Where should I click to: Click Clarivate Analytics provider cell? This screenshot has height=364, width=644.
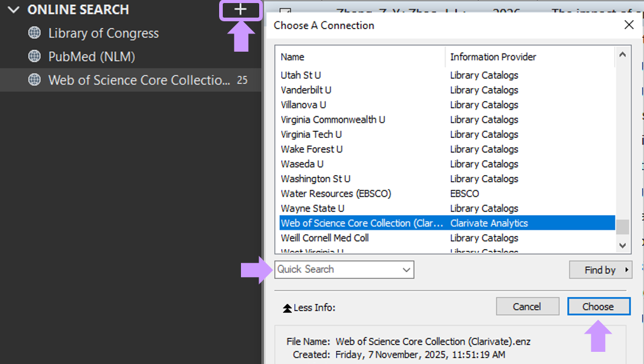[489, 224]
